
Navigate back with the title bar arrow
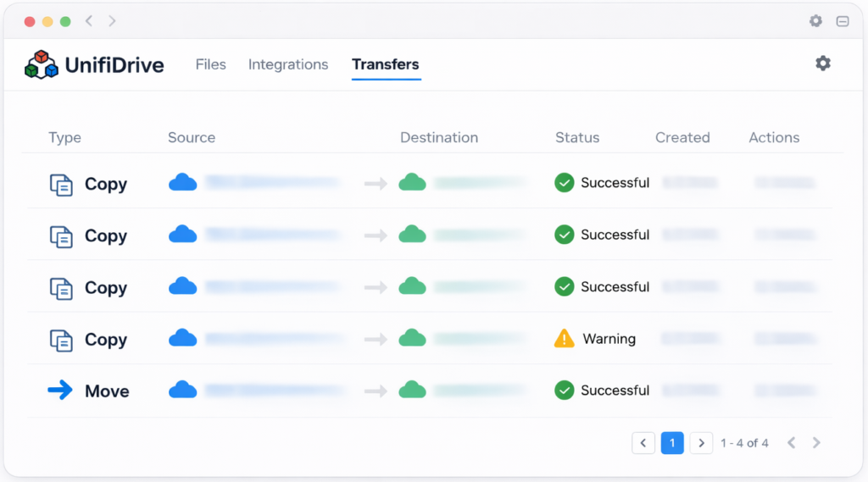[x=89, y=21]
